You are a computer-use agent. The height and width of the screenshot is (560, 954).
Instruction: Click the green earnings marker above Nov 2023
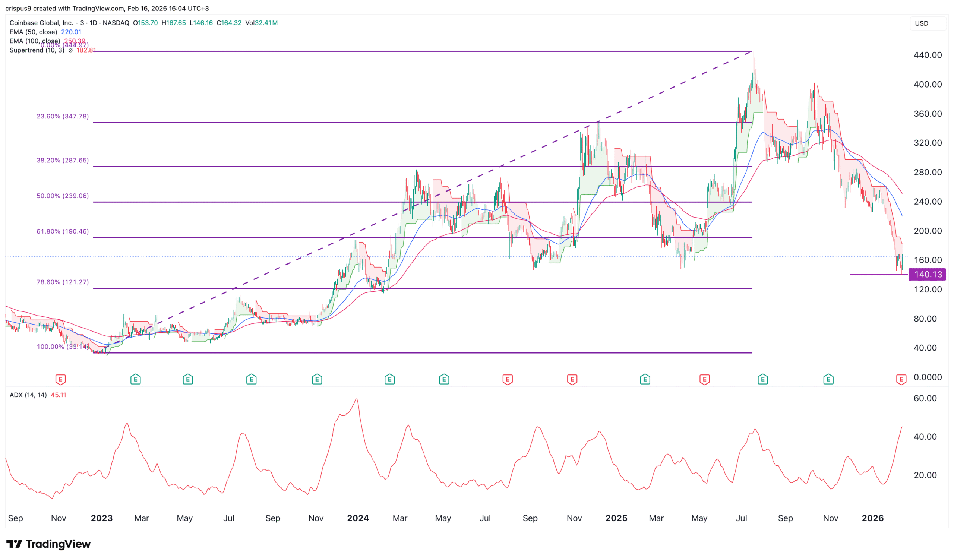(x=317, y=379)
